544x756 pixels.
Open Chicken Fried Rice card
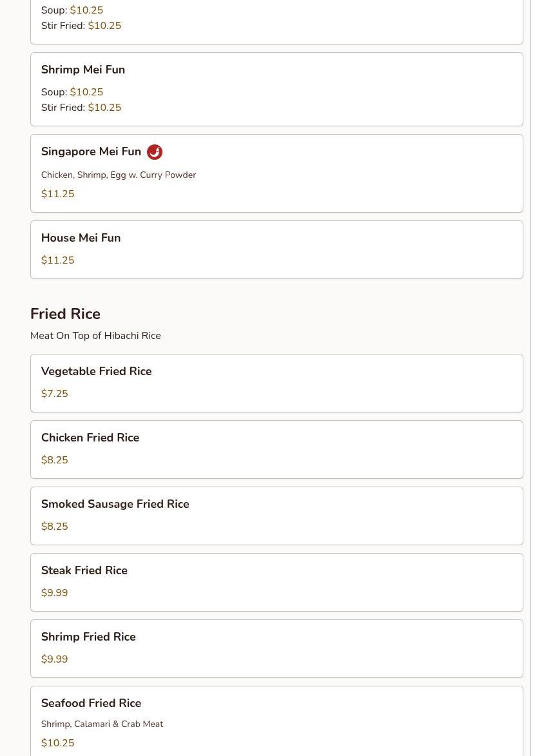(277, 450)
